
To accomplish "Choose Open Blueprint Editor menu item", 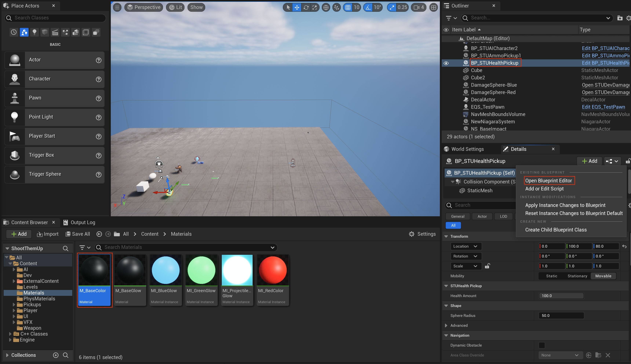I will pyautogui.click(x=548, y=181).
